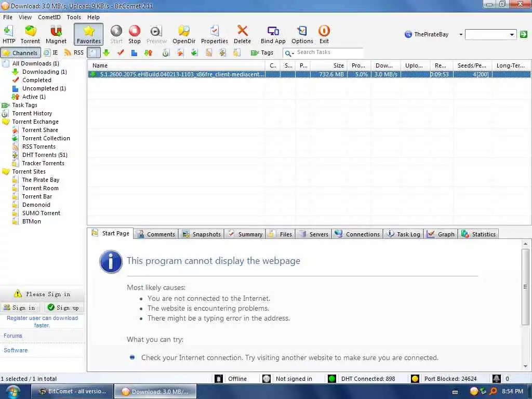Open task Properties

click(215, 34)
